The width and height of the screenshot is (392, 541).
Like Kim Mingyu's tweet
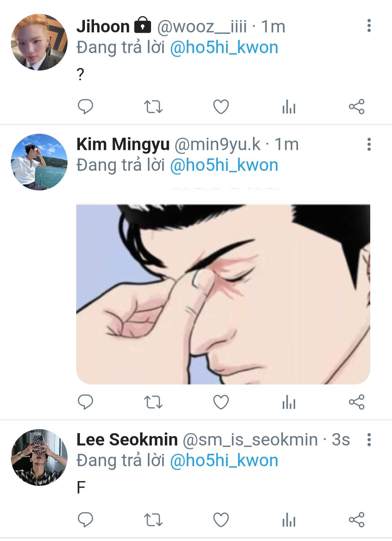click(x=221, y=402)
